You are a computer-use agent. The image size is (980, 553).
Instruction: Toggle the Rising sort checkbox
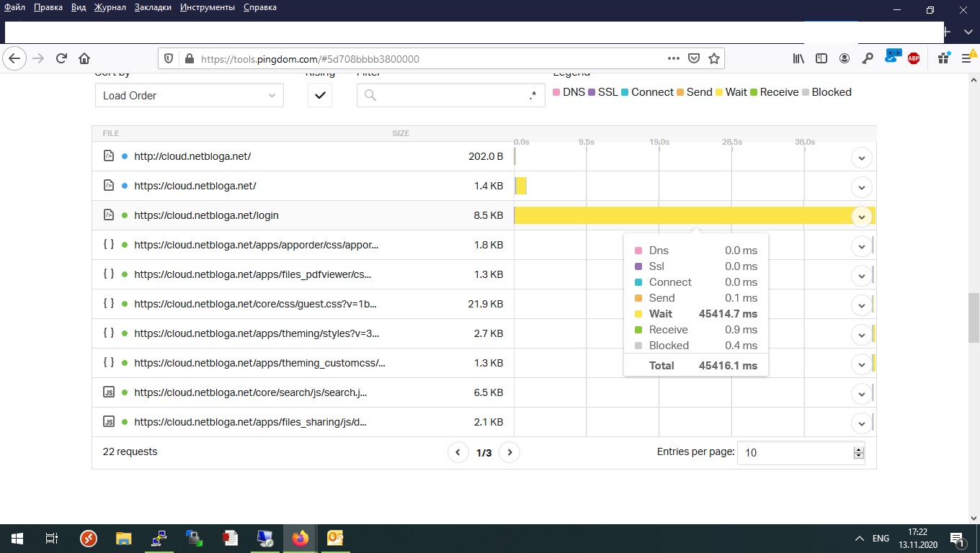(x=320, y=95)
